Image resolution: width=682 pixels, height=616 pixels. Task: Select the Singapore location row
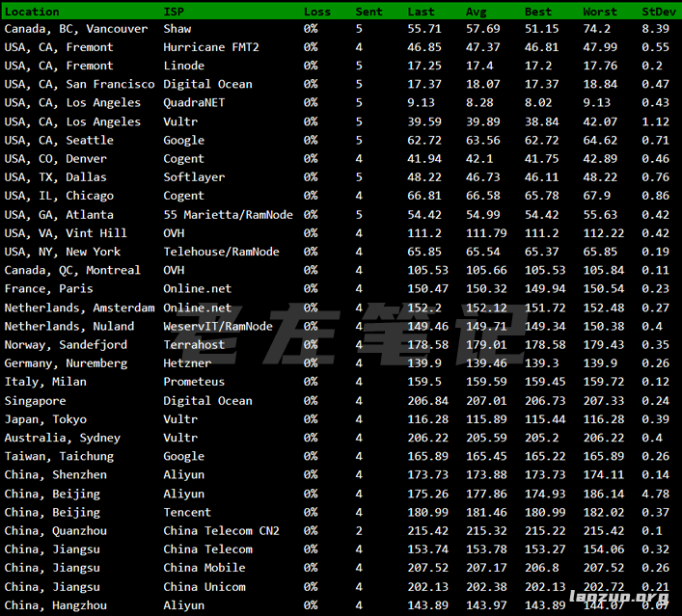(x=36, y=401)
